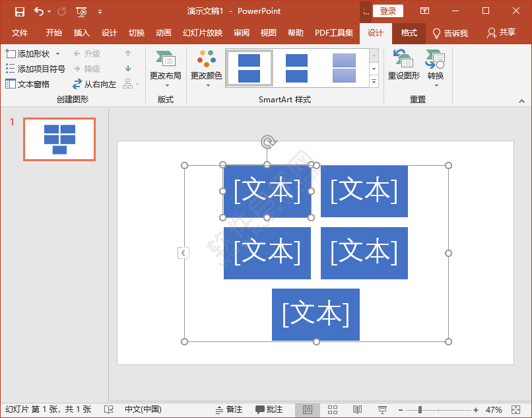Switch to the 插入 tab

81,33
